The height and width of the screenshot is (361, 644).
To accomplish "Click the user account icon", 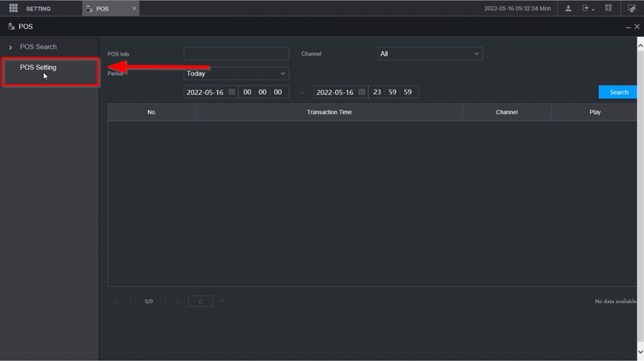I will [568, 8].
